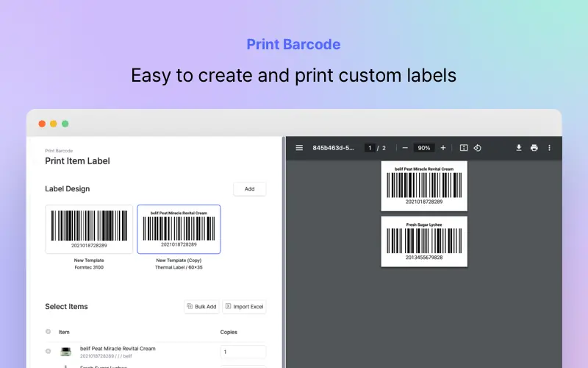Click the Item column header
This screenshot has height=368, width=588.
pyautogui.click(x=64, y=332)
